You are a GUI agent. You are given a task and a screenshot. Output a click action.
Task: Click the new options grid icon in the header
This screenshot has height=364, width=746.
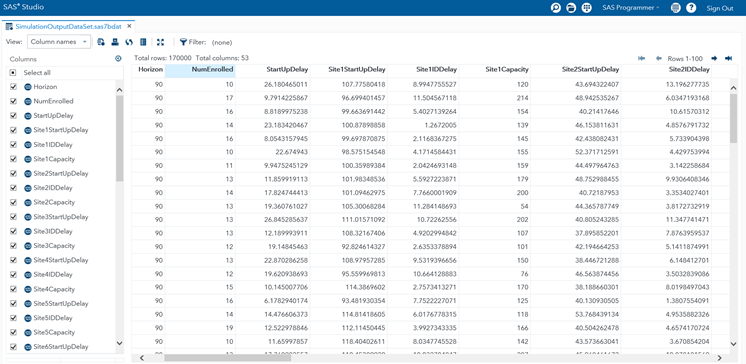pos(587,8)
